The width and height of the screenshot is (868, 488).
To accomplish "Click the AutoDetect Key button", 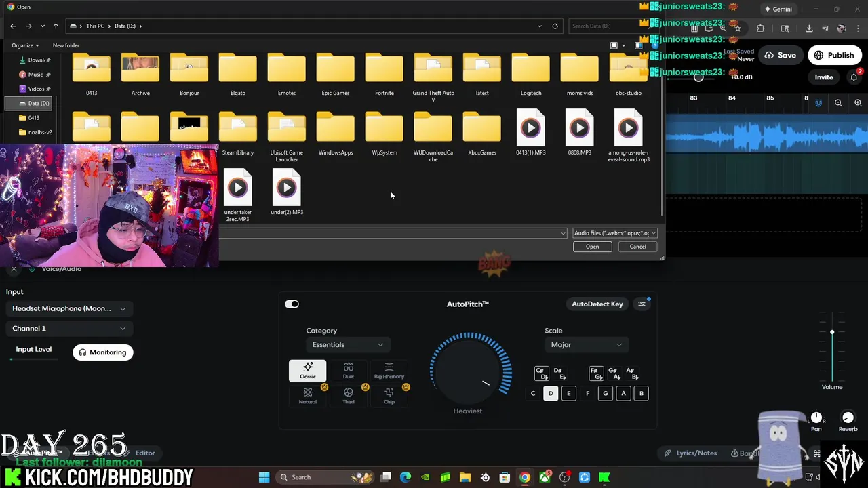I will point(597,304).
